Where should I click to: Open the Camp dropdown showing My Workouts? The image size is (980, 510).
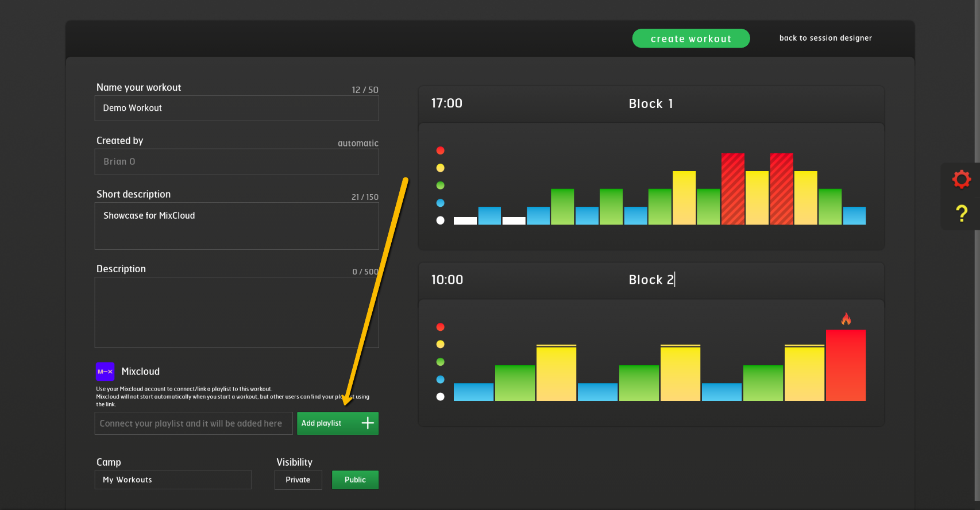[173, 480]
